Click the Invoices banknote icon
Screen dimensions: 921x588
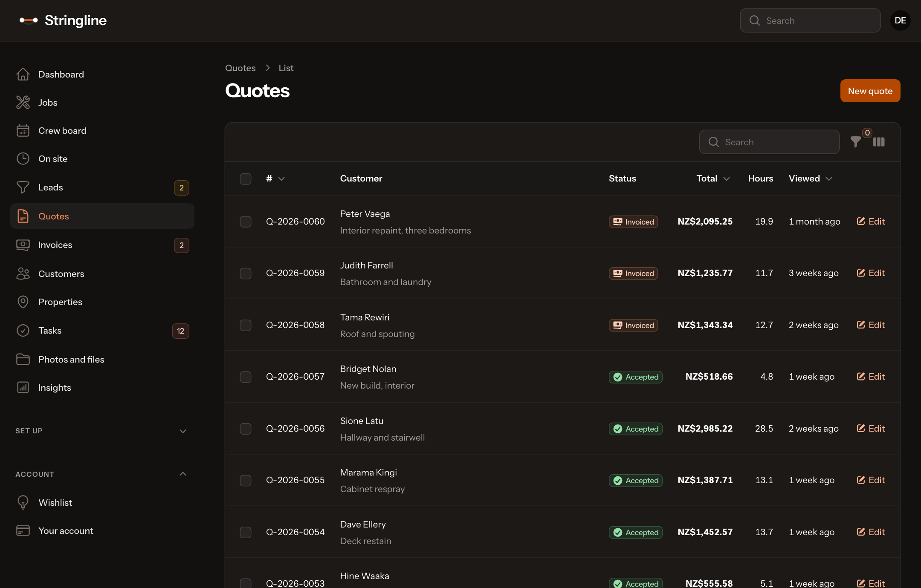pyautogui.click(x=23, y=245)
